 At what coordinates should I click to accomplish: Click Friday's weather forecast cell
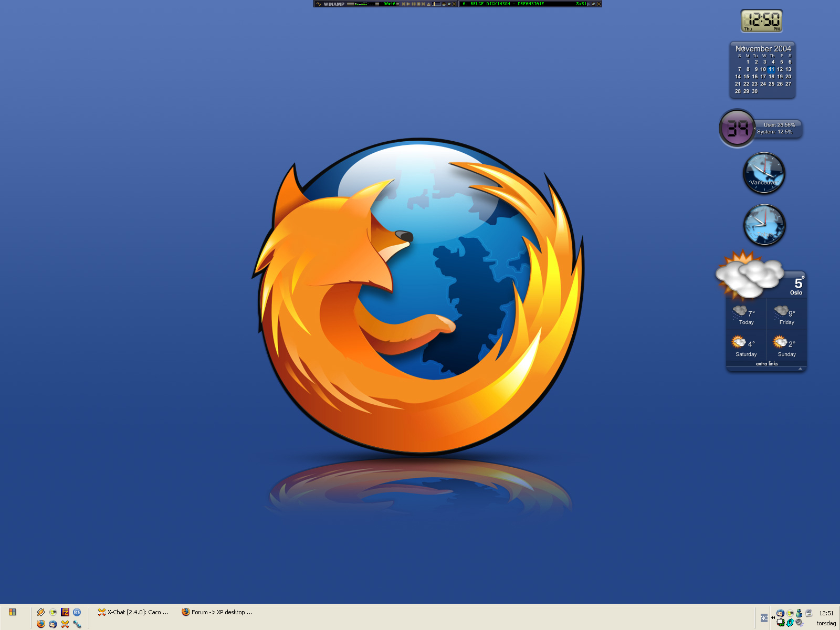[x=786, y=315]
